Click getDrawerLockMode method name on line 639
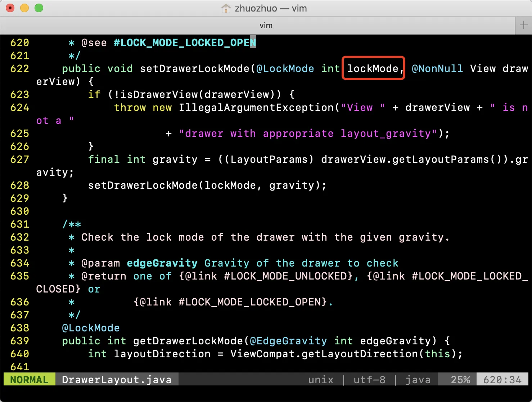 pos(188,341)
